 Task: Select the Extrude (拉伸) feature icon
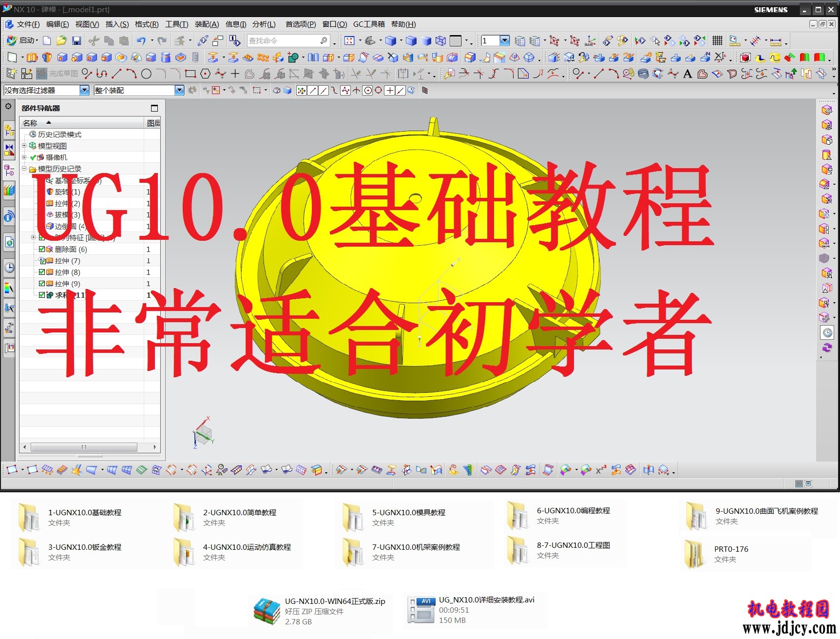pos(32,58)
